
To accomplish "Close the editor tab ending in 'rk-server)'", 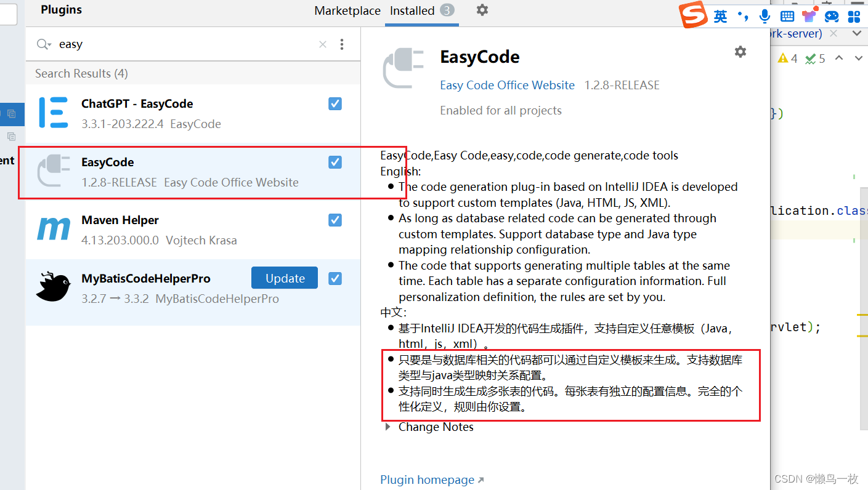I will (833, 34).
